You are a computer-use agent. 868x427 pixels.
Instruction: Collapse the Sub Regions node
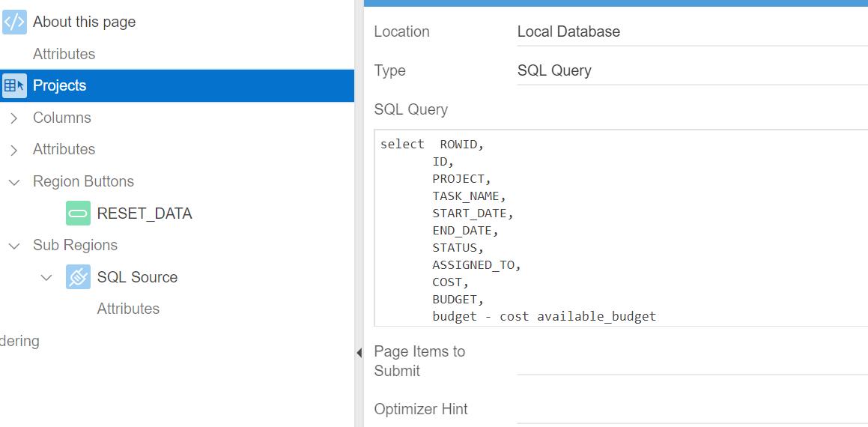click(14, 246)
